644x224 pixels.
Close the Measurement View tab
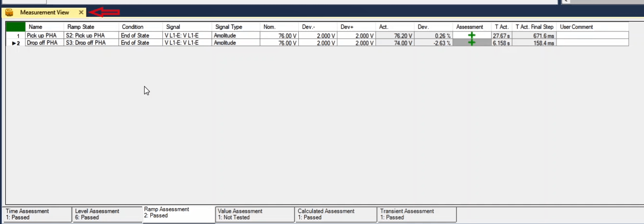[x=81, y=13]
